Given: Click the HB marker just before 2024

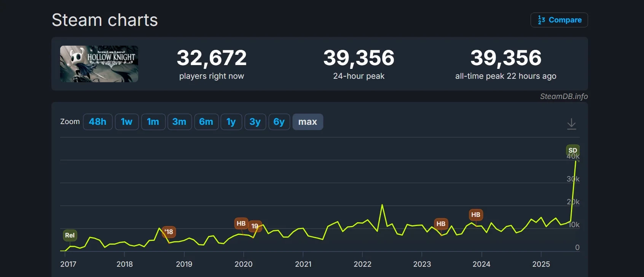Looking at the screenshot, I should pyautogui.click(x=476, y=215).
